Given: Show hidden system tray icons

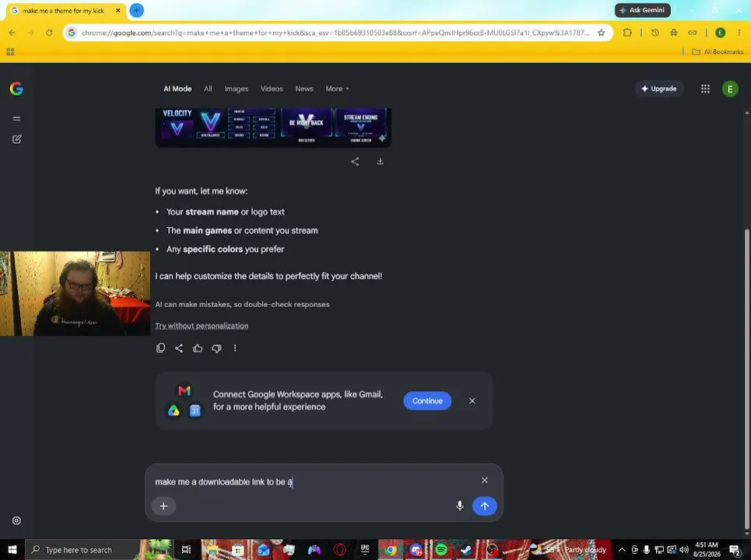Looking at the screenshot, I should pyautogui.click(x=622, y=549).
